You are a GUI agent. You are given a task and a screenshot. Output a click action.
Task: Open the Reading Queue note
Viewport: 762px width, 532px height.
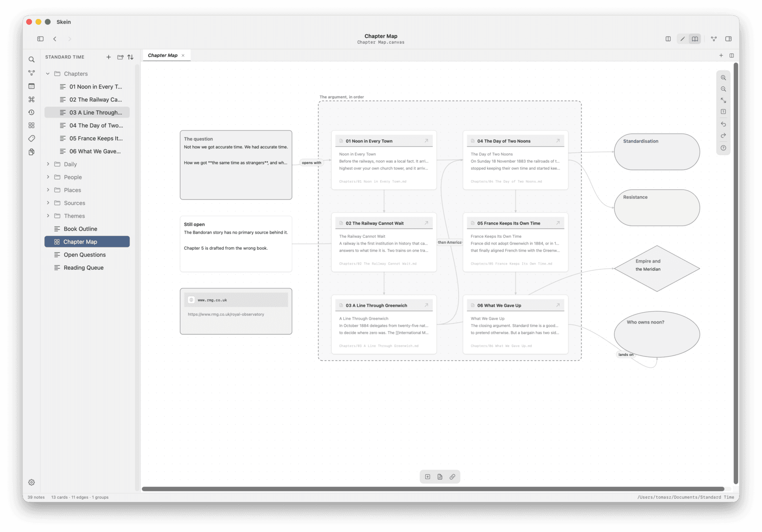(x=87, y=268)
